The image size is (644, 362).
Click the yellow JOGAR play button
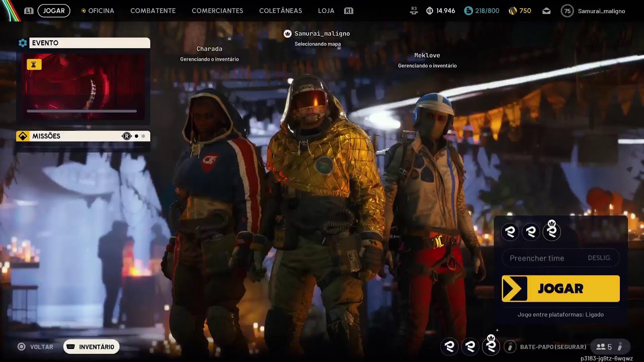pyautogui.click(x=560, y=289)
